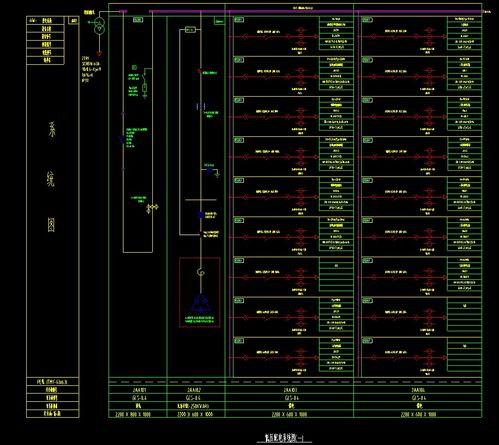The width and height of the screenshot is (499, 445).
Task: Click the red dashed box around capacitors
Action: pyautogui.click(x=200, y=292)
